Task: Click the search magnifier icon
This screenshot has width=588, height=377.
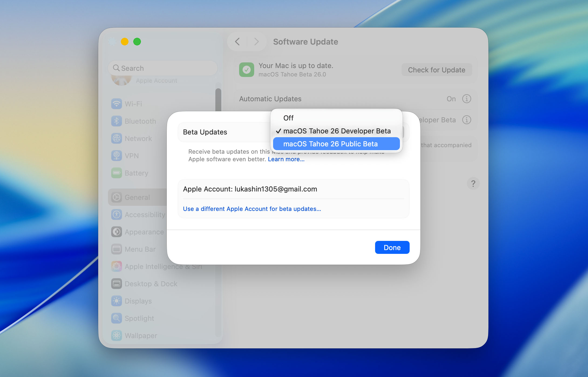Action: click(x=116, y=68)
